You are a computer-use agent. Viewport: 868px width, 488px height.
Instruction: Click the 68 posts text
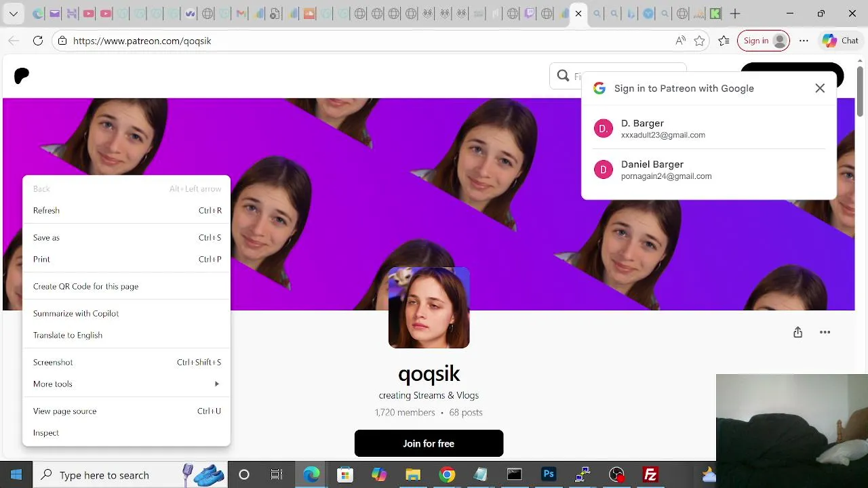(x=466, y=412)
